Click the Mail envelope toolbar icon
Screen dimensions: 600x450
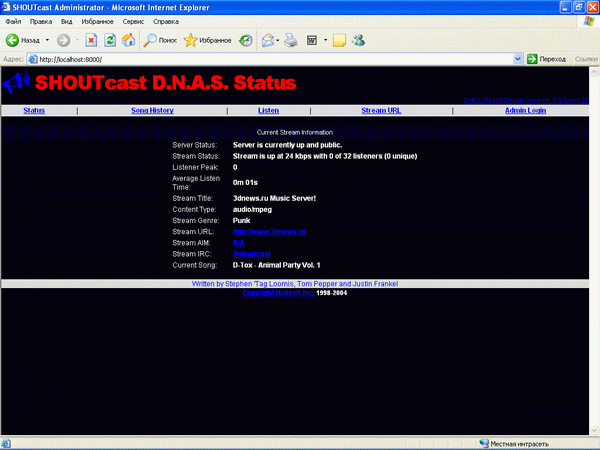coord(268,41)
